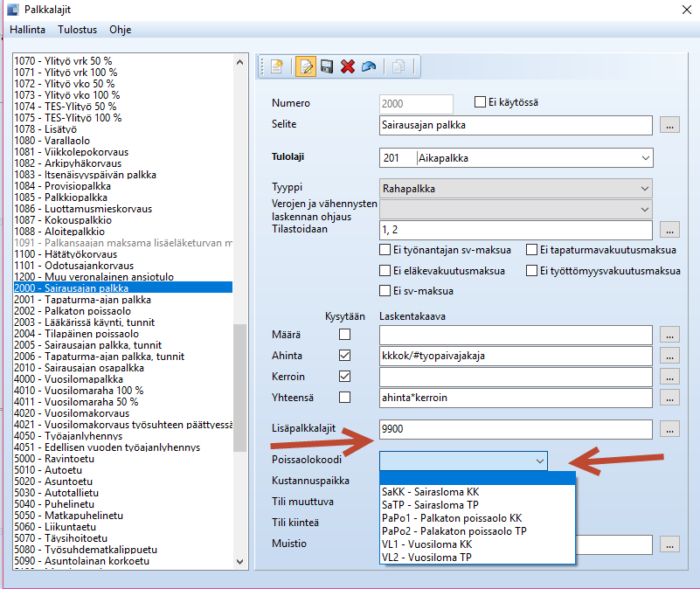Image resolution: width=700 pixels, height=589 pixels.
Task: Click the Selite input field
Action: (516, 125)
